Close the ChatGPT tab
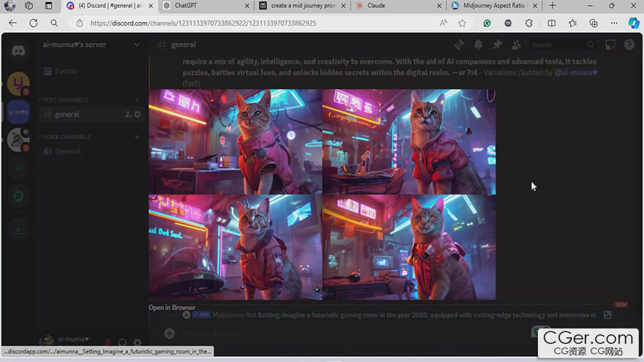644x362 pixels. coord(247,6)
